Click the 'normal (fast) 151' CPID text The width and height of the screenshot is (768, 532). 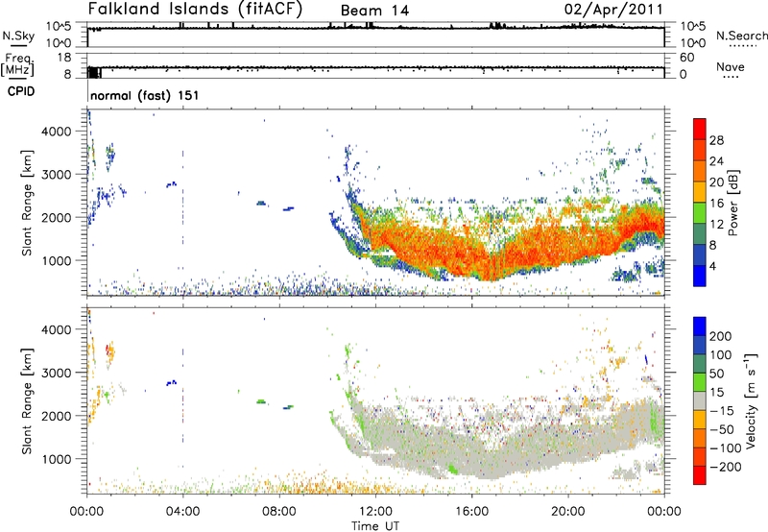point(145,95)
